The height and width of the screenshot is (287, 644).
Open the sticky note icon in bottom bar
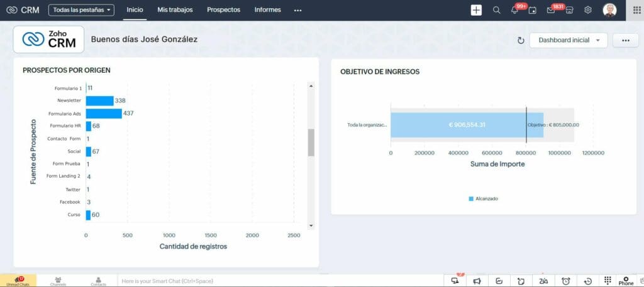click(x=521, y=281)
